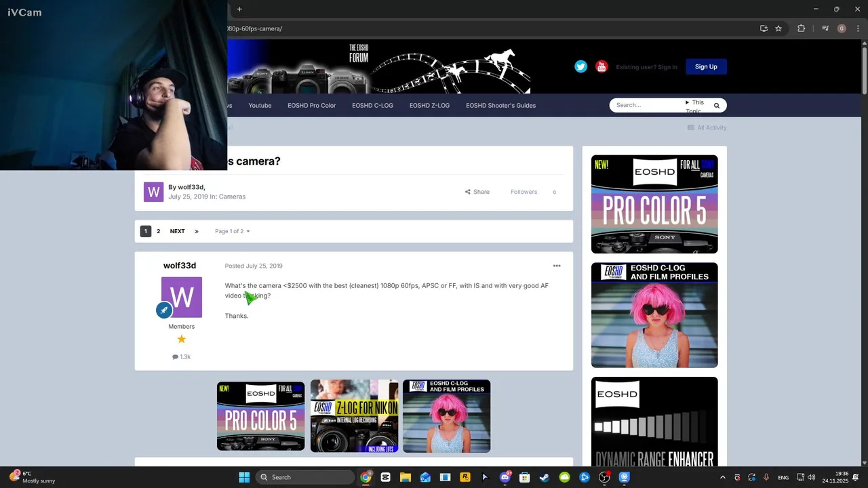
Task: Open Windows Start menu
Action: coord(244,477)
